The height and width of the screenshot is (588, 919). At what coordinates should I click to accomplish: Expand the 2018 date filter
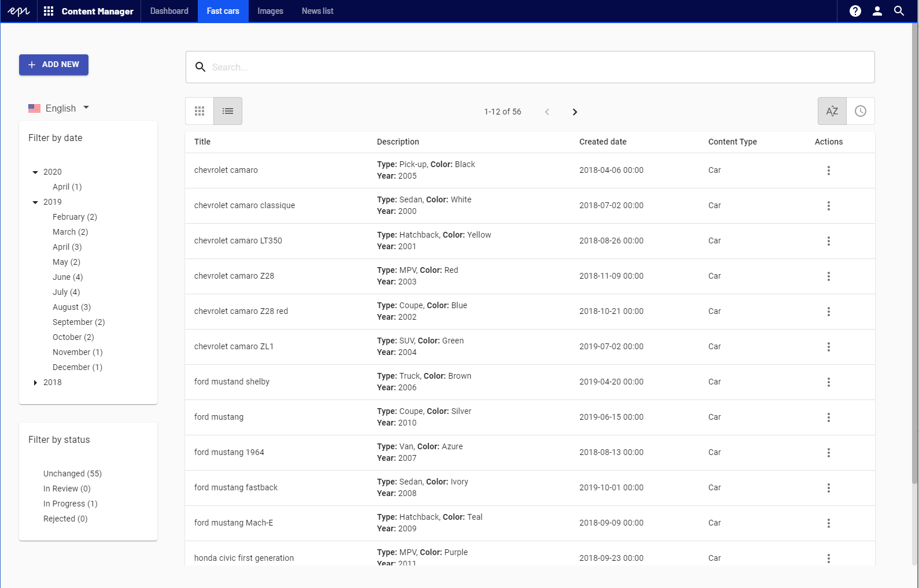click(35, 383)
